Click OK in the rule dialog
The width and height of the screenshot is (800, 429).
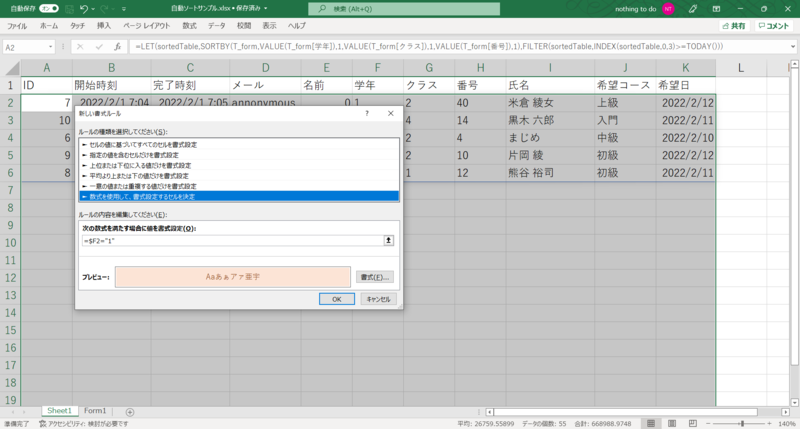tap(337, 299)
